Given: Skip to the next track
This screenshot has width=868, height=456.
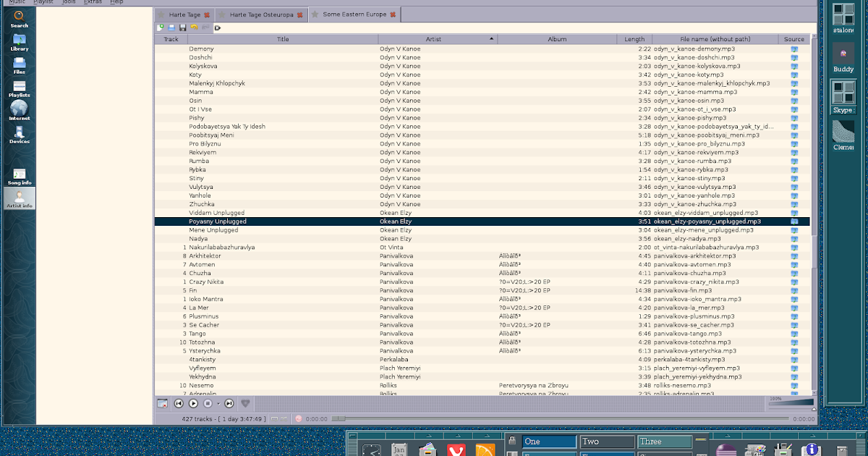Looking at the screenshot, I should (x=229, y=403).
